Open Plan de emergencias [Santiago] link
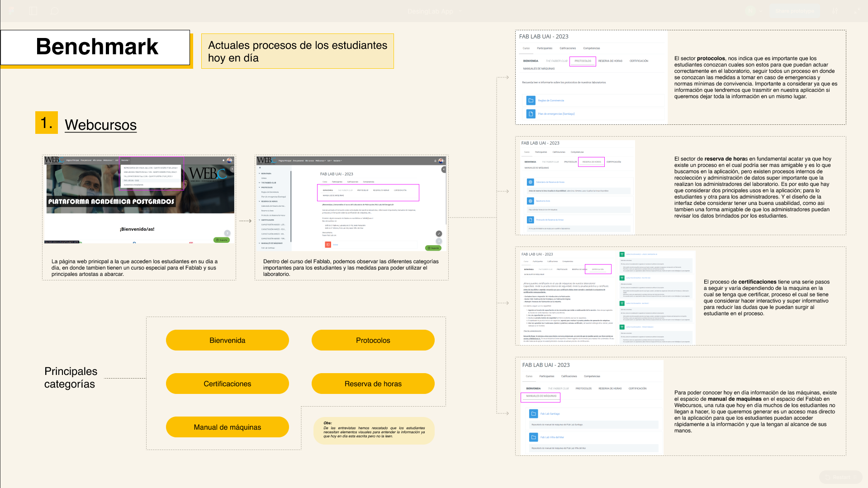The image size is (868, 488). [x=556, y=114]
